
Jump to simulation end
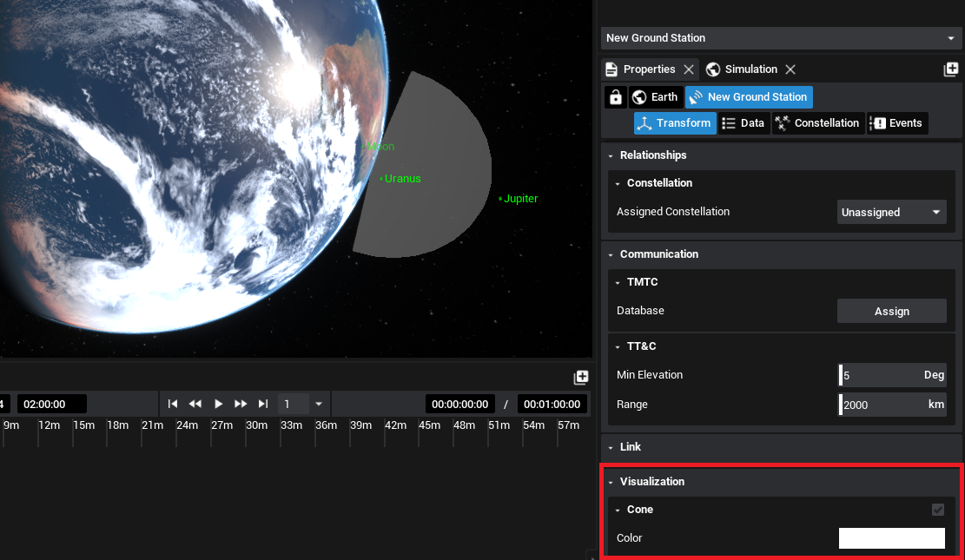[x=263, y=405]
